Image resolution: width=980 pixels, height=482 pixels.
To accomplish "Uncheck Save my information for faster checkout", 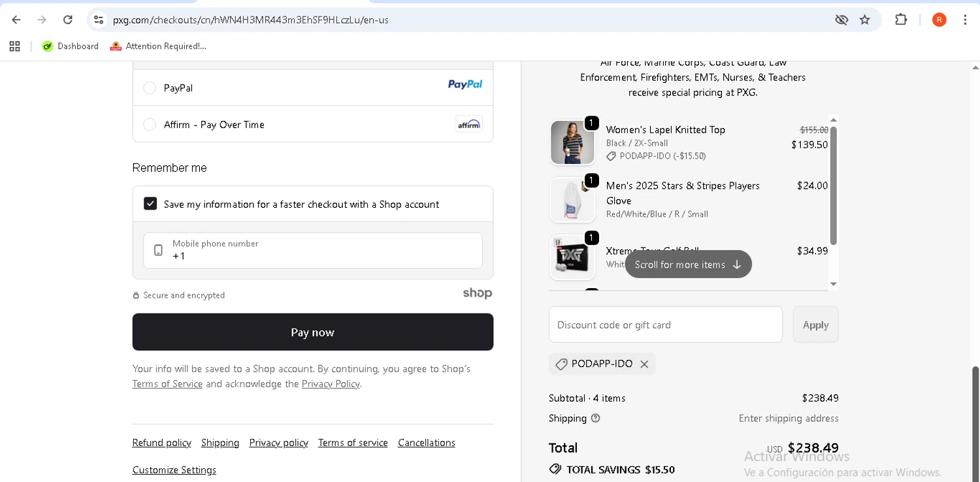I will pyautogui.click(x=150, y=204).
